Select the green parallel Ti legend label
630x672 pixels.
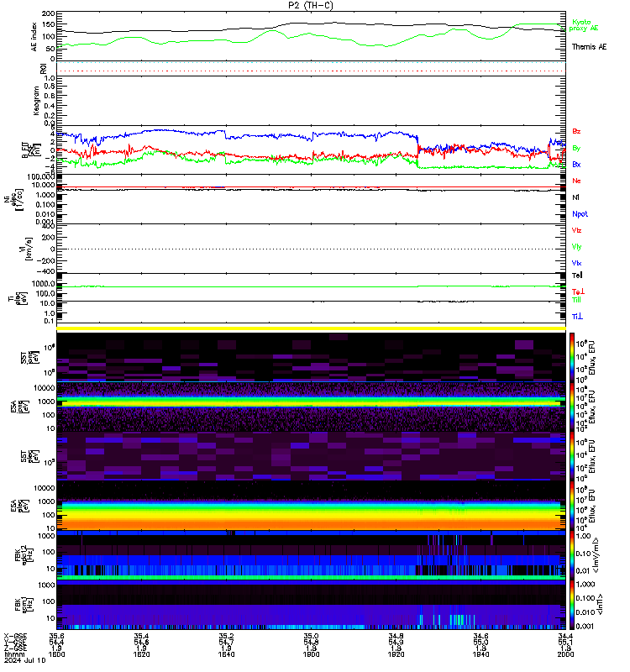coord(576,300)
